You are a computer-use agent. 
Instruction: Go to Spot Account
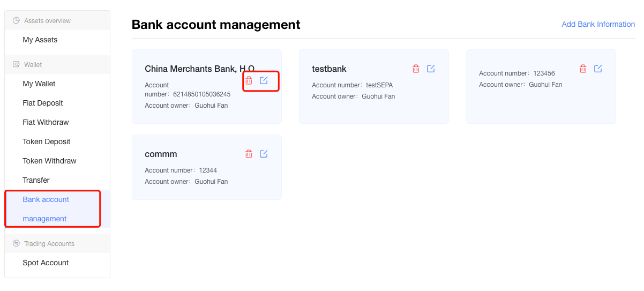coord(46,263)
